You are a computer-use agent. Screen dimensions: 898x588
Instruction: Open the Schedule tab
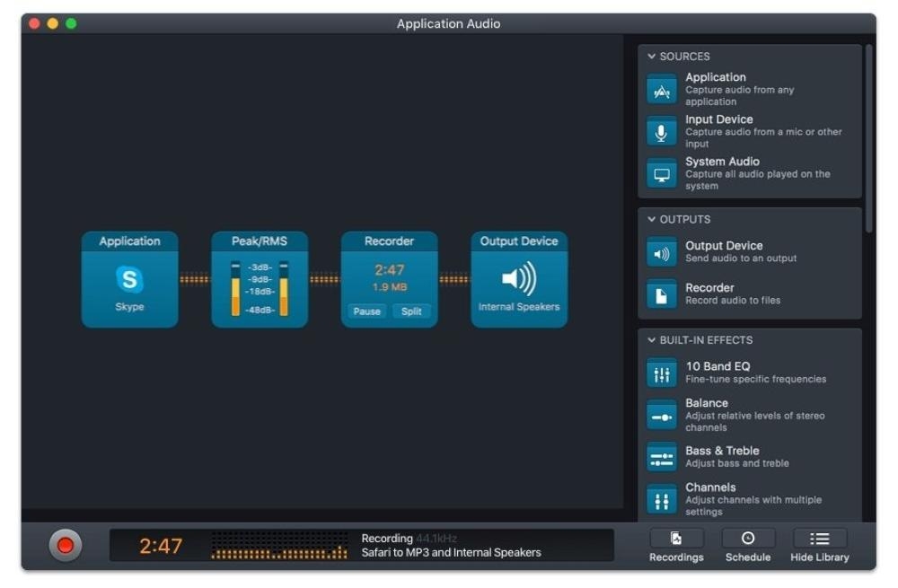coord(748,546)
